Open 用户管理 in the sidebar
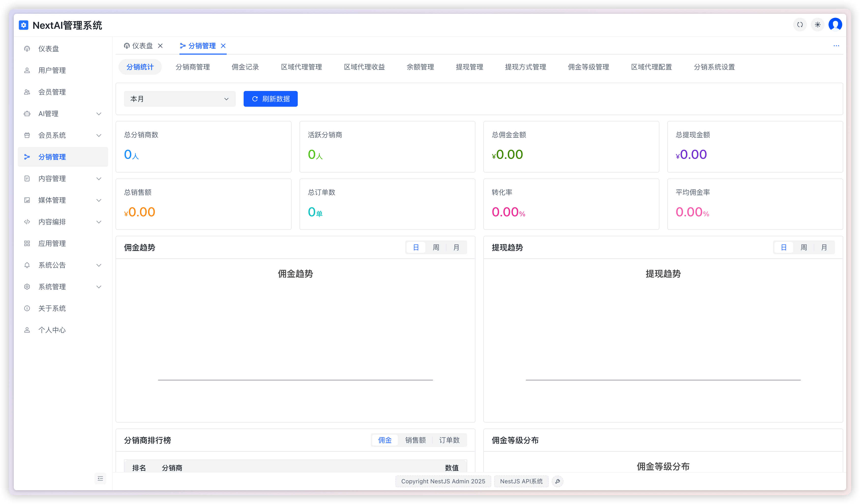Screen dimensions: 860x504 click(x=63, y=70)
